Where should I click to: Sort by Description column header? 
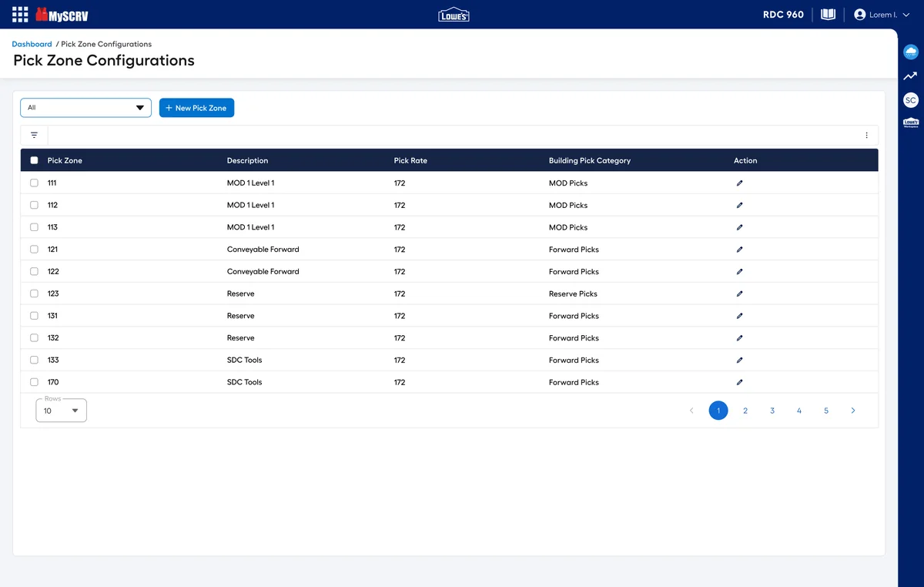[x=247, y=160]
